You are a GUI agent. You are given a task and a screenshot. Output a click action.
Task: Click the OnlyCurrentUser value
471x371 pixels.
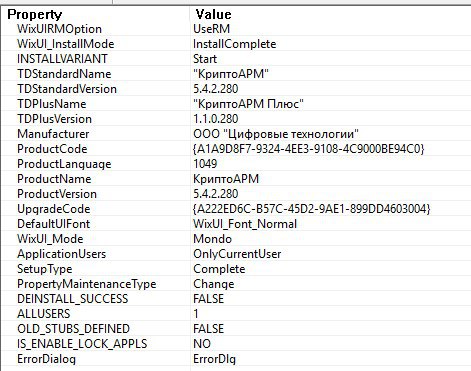click(237, 254)
